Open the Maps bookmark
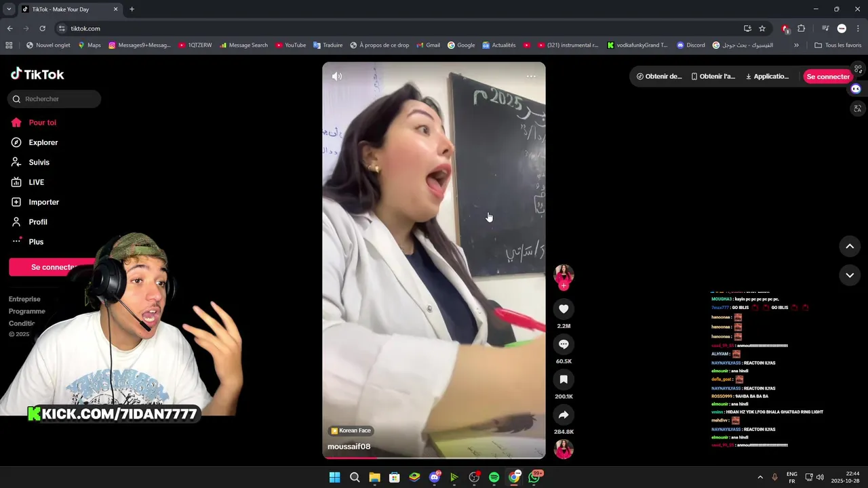Screen dimensions: 868x488 [90, 45]
